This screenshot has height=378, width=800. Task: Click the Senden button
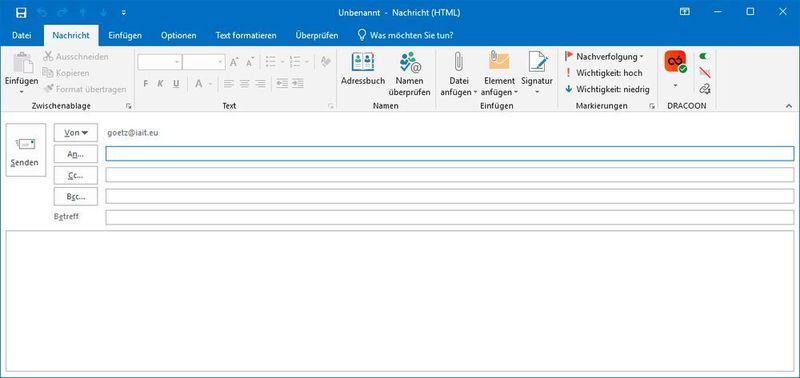tap(26, 150)
